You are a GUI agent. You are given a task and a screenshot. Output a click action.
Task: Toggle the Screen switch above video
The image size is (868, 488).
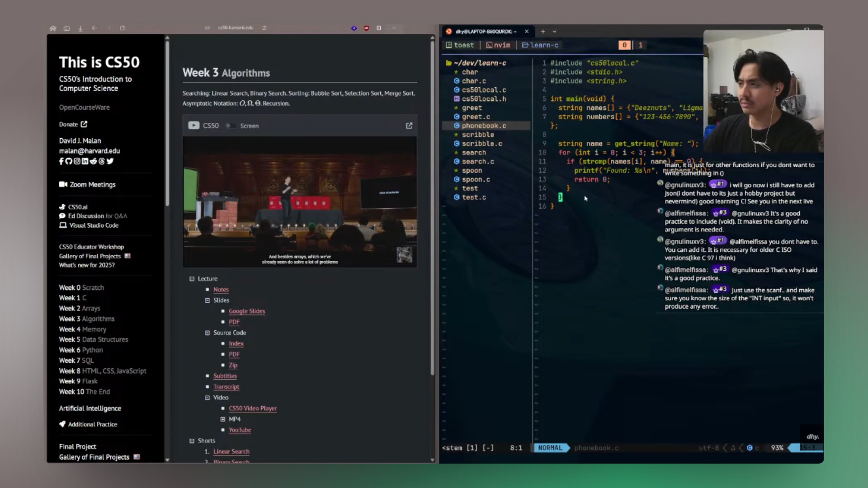(231, 126)
